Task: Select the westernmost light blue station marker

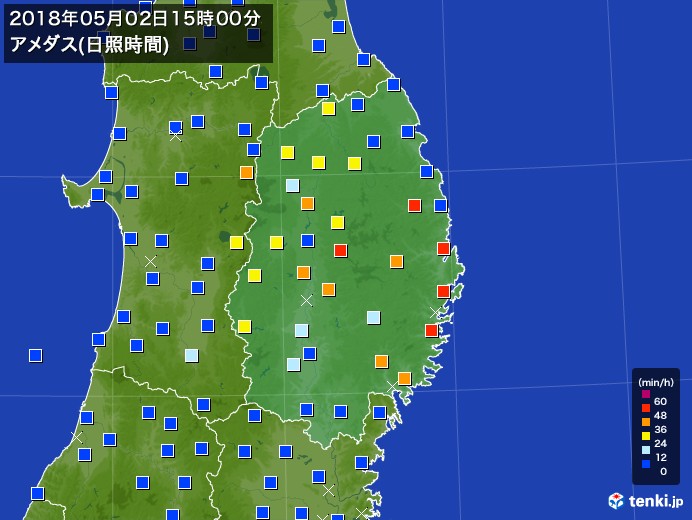Action: pos(191,355)
